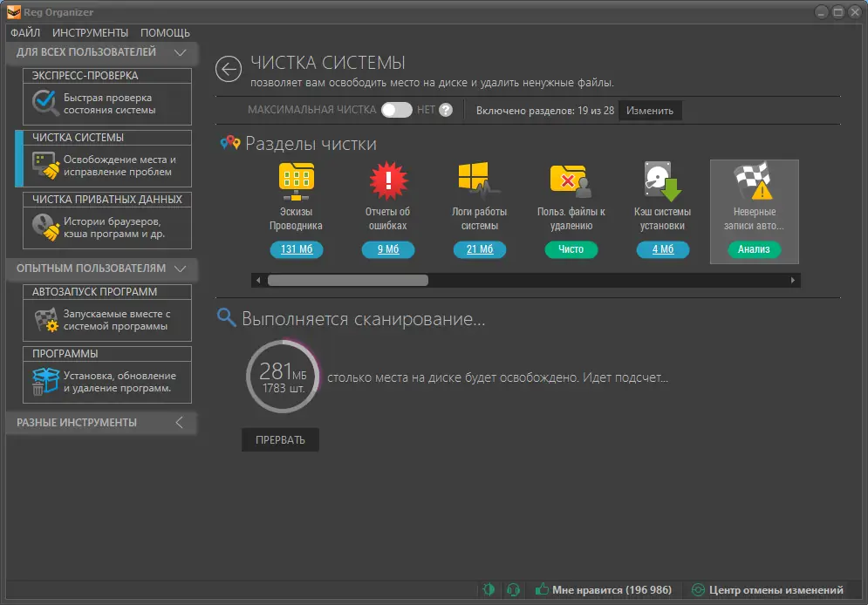The height and width of the screenshot is (605, 868).
Task: Click the Автозапуск программ flag gear icon
Action: [46, 320]
